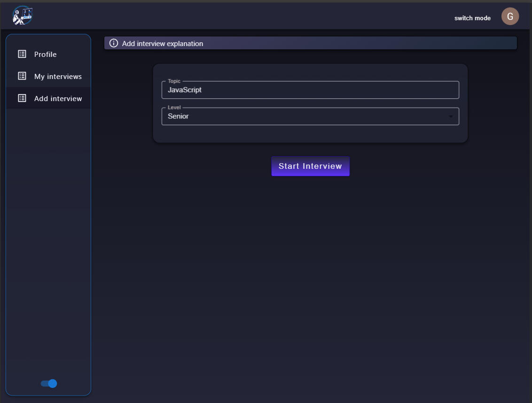
Task: Click the Add interview icon
Action: pyautogui.click(x=22, y=98)
